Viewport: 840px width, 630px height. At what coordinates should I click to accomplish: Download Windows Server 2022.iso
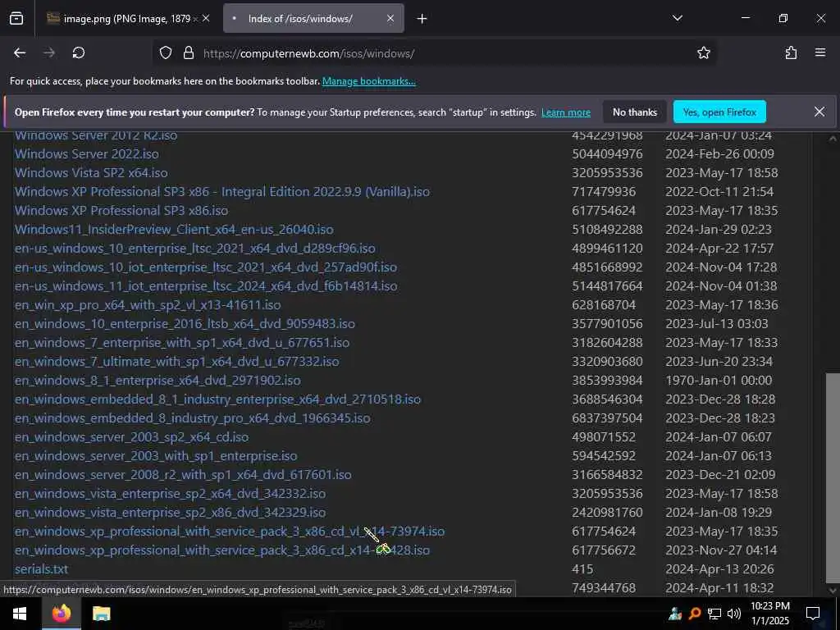[87, 154]
